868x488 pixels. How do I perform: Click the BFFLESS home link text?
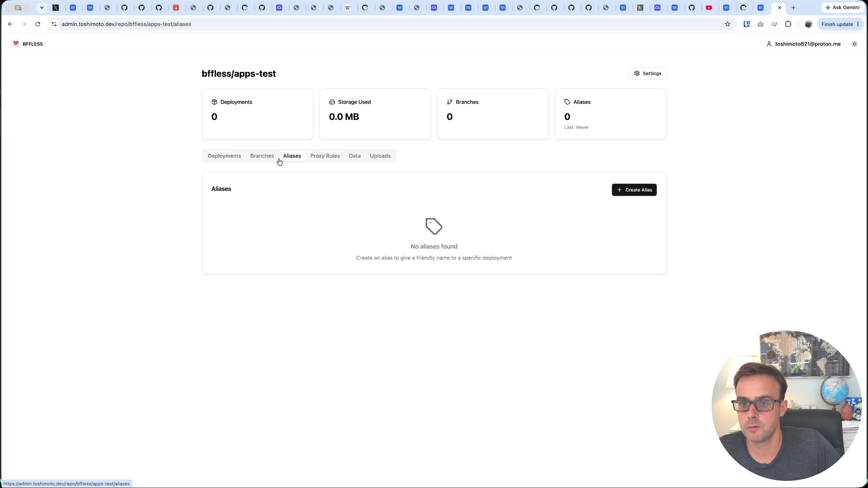pos(33,44)
